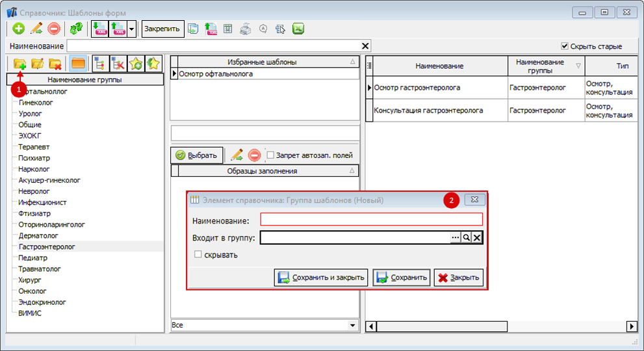Select 'Дерматолог' group in the list
The width and height of the screenshot is (644, 351).
click(x=39, y=235)
